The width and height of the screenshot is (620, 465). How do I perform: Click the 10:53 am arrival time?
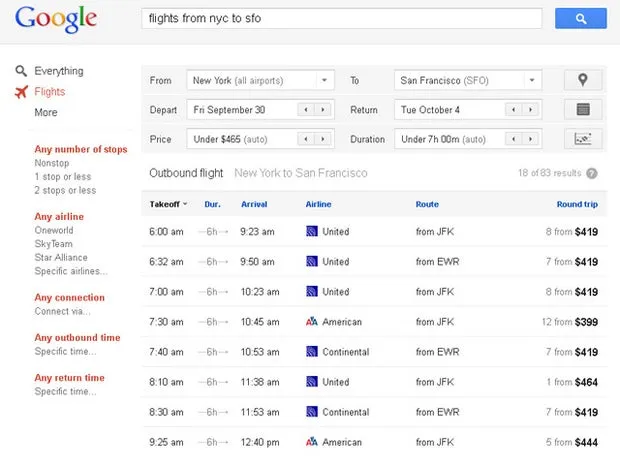[x=260, y=352]
